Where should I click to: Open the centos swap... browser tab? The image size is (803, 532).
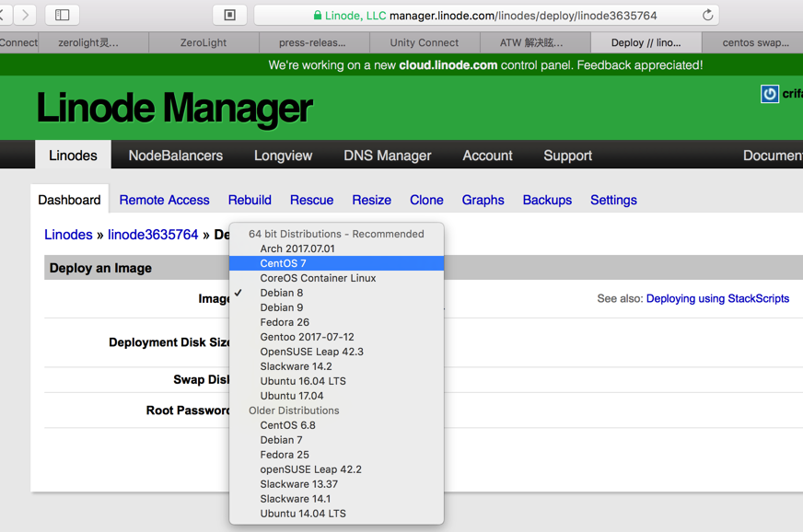pyautogui.click(x=755, y=42)
